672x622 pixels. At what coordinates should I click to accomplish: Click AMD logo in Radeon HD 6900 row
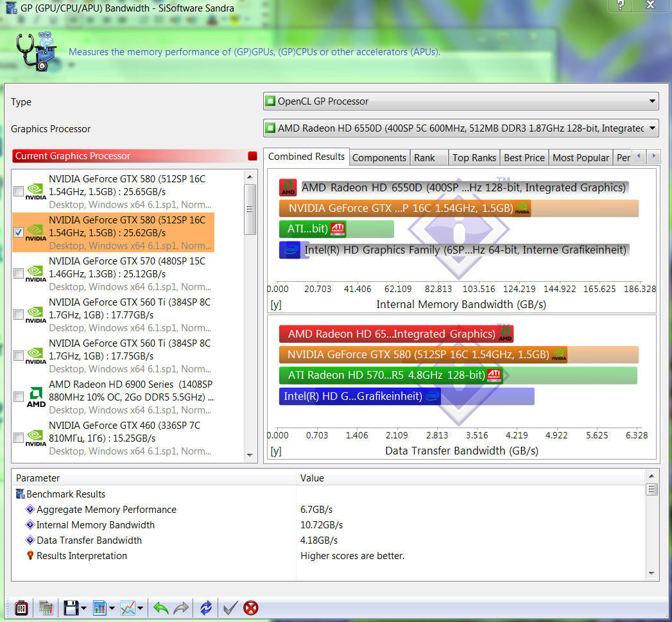pos(36,397)
